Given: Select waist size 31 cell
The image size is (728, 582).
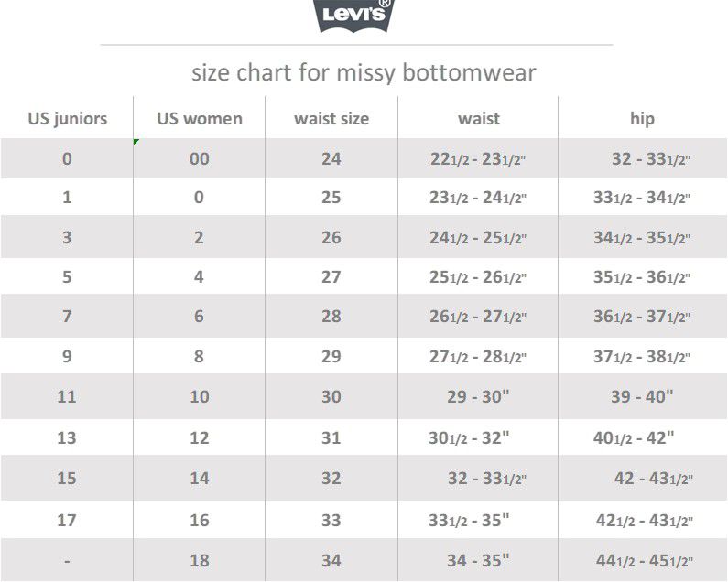Looking at the screenshot, I should 331,437.
